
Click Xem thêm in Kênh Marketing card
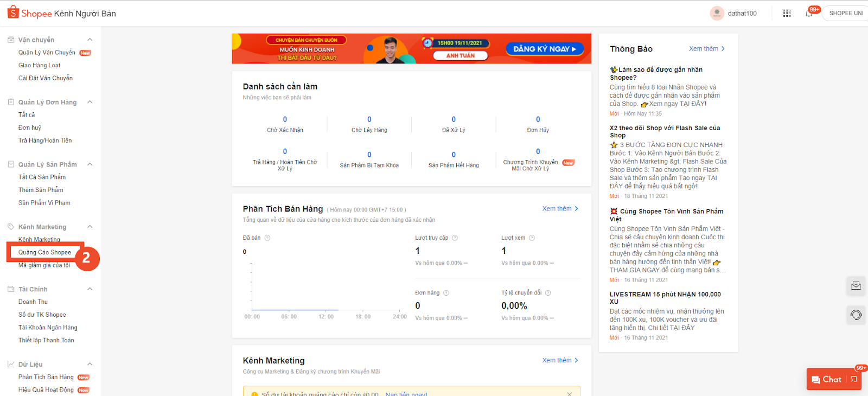tap(560, 360)
